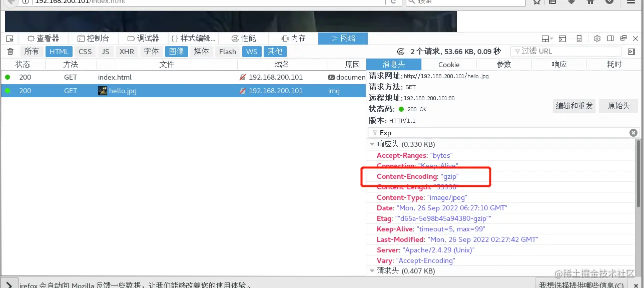
Task: Click insecure lock icon on hello.jpg row
Action: (243, 91)
